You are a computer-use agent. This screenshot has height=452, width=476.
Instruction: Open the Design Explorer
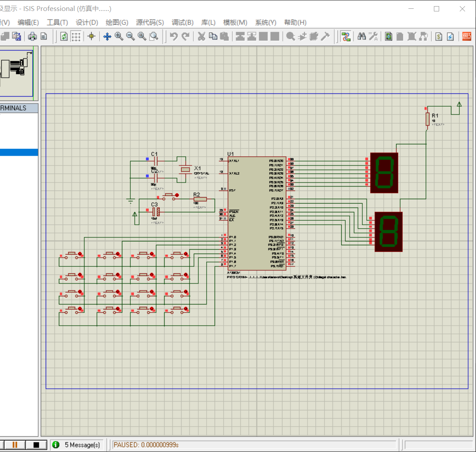pyautogui.click(x=389, y=36)
